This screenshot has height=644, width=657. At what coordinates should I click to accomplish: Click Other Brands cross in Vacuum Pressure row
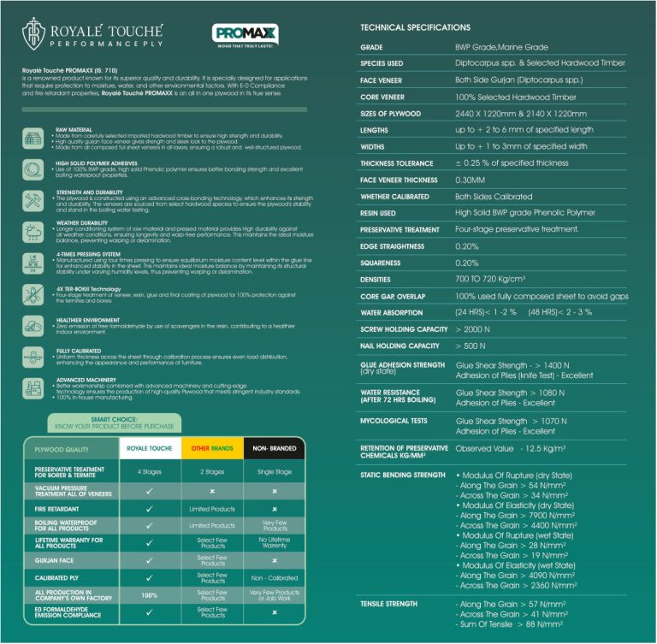(212, 491)
